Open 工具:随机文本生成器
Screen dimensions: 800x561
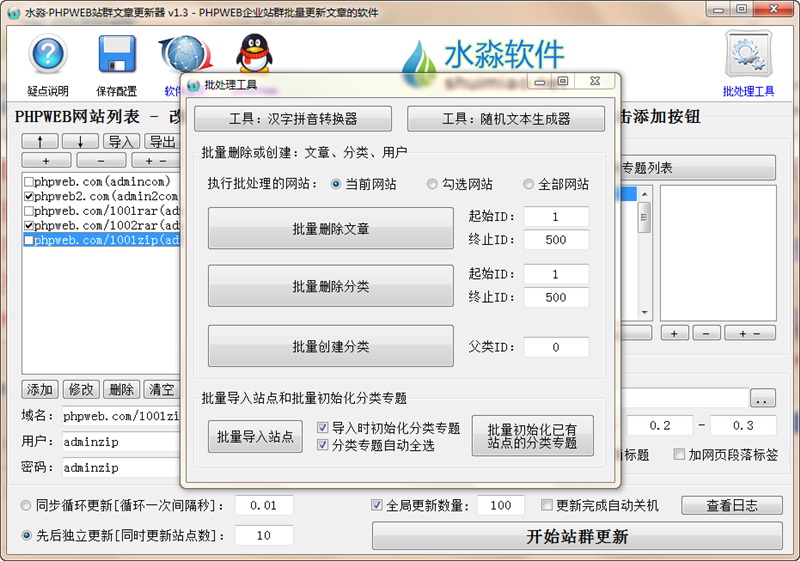coord(506,119)
